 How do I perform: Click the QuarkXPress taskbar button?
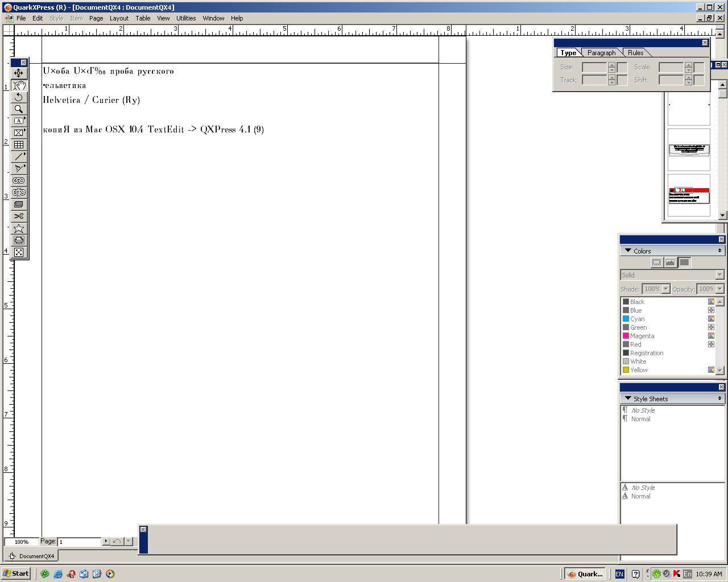pos(585,574)
